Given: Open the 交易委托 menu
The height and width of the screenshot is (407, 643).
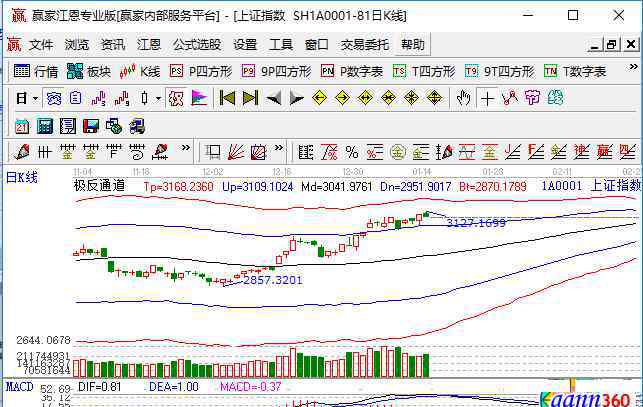Looking at the screenshot, I should (365, 44).
